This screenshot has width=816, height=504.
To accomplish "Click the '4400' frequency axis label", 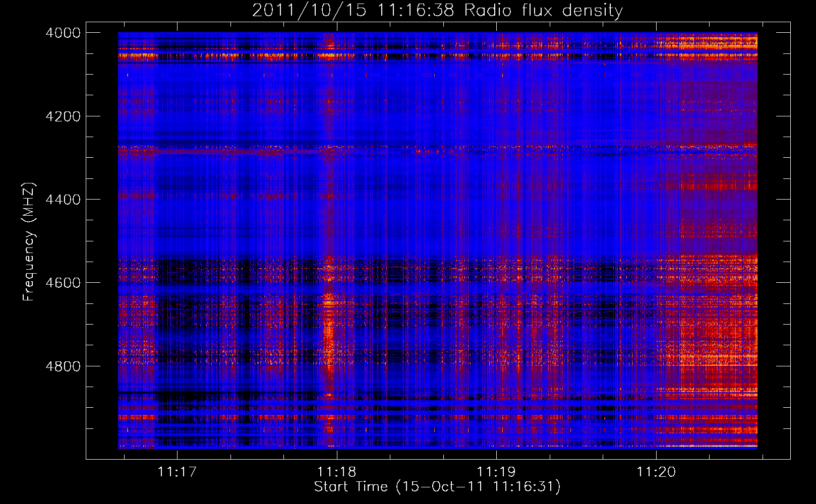I will [63, 200].
